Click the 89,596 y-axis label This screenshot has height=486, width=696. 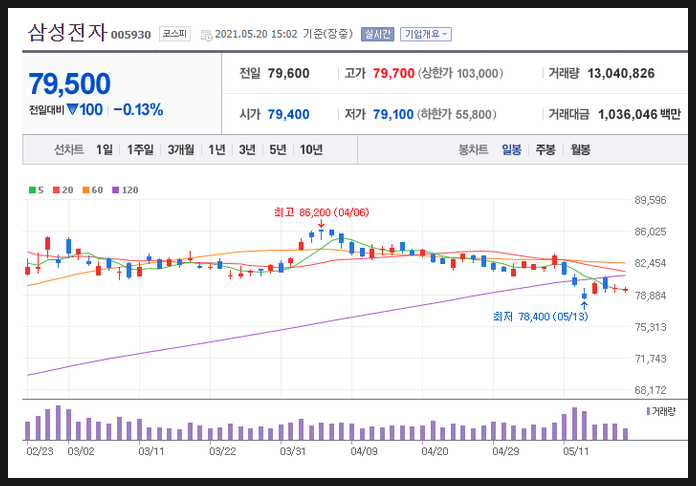650,200
